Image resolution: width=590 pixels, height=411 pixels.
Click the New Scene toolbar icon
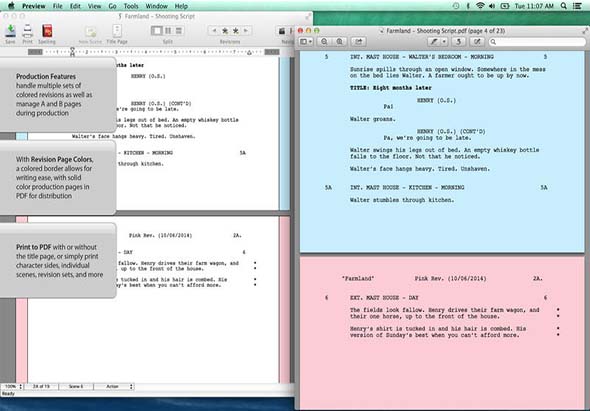90,31
